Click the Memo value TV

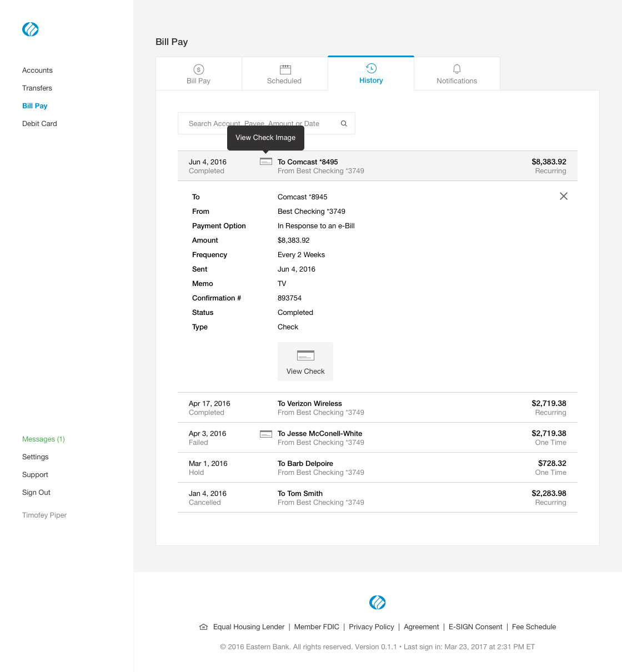(x=282, y=284)
